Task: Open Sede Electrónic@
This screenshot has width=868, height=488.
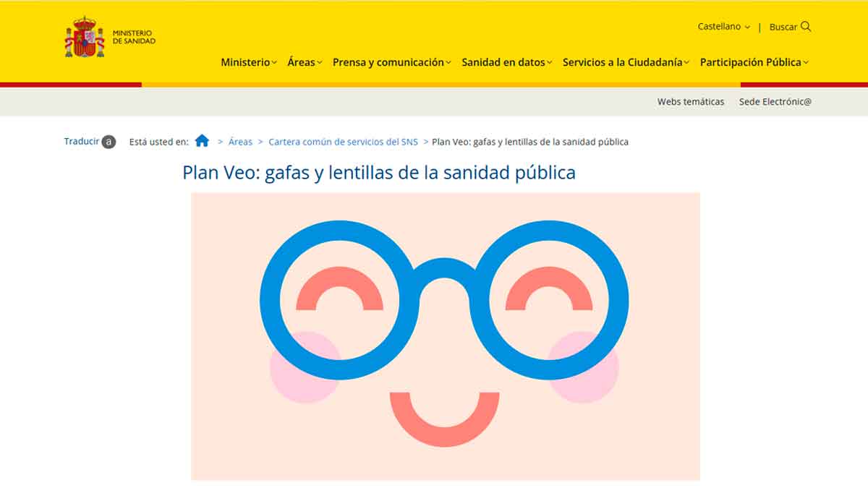Action: point(774,102)
